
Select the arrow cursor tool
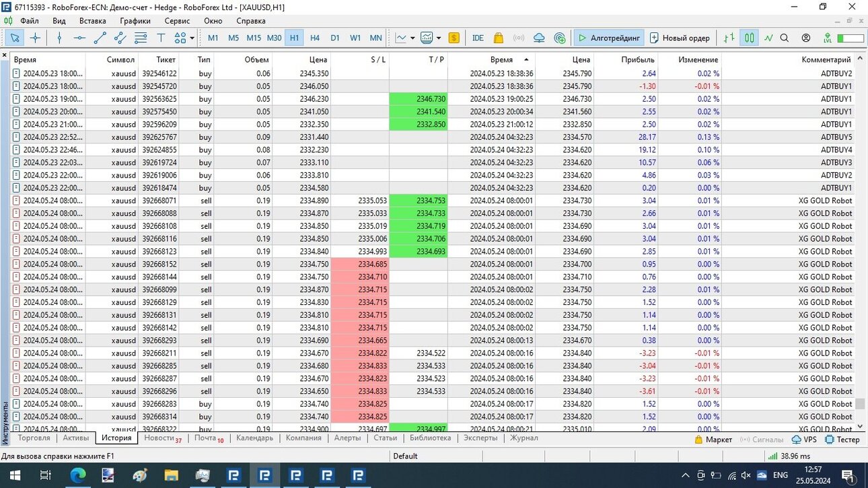tap(15, 38)
